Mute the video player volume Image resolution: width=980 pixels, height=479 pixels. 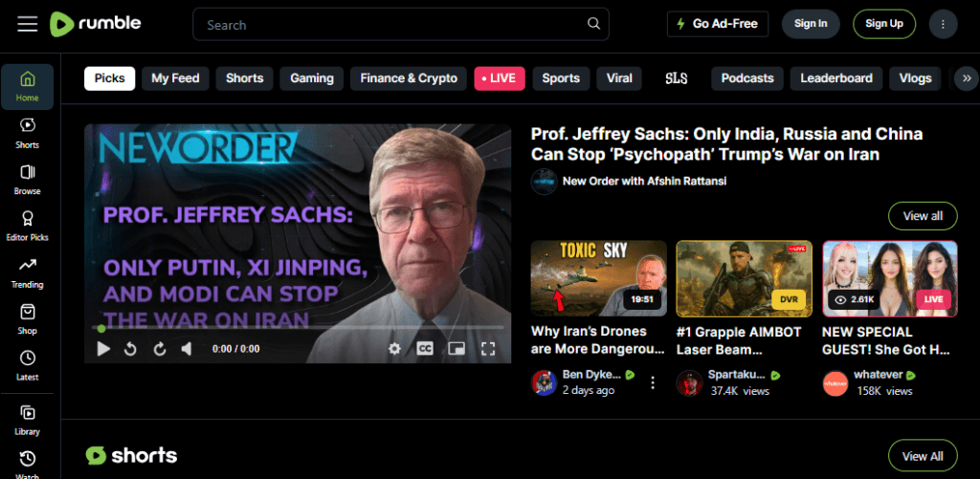(187, 348)
